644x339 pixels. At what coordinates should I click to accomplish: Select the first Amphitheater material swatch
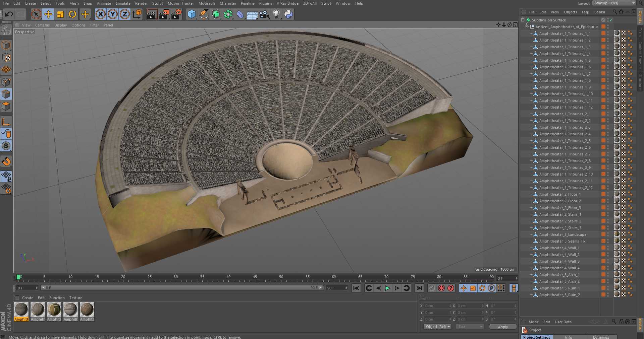click(21, 310)
